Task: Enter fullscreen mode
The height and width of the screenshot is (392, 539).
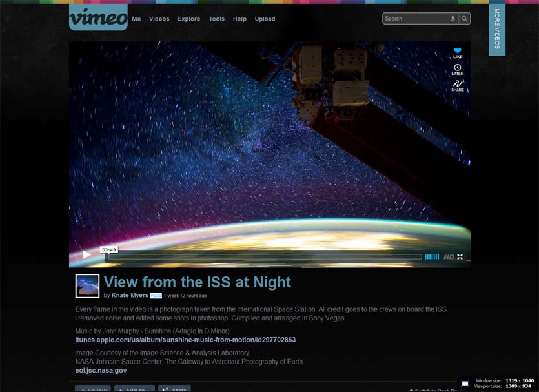Action: point(460,257)
